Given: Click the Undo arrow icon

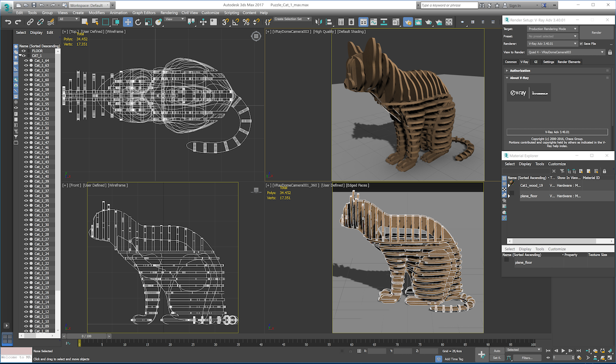Looking at the screenshot, I should click(8, 22).
